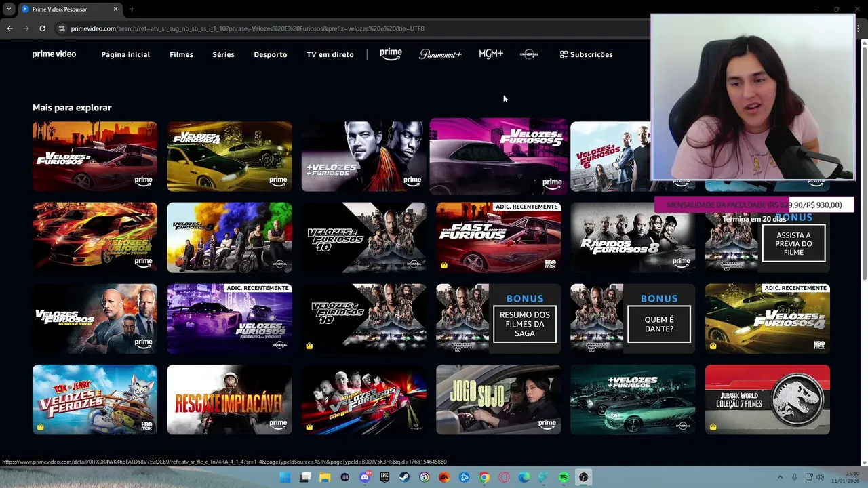Open OBS Studio from the taskbar
This screenshot has height=488, width=868.
[584, 477]
